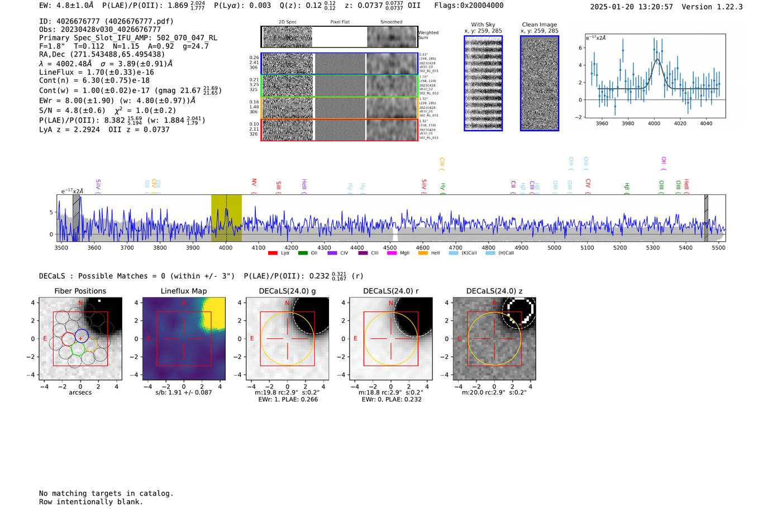Click the yellow highlighted region in the full spectrum
The width and height of the screenshot is (782, 532).
click(x=226, y=218)
